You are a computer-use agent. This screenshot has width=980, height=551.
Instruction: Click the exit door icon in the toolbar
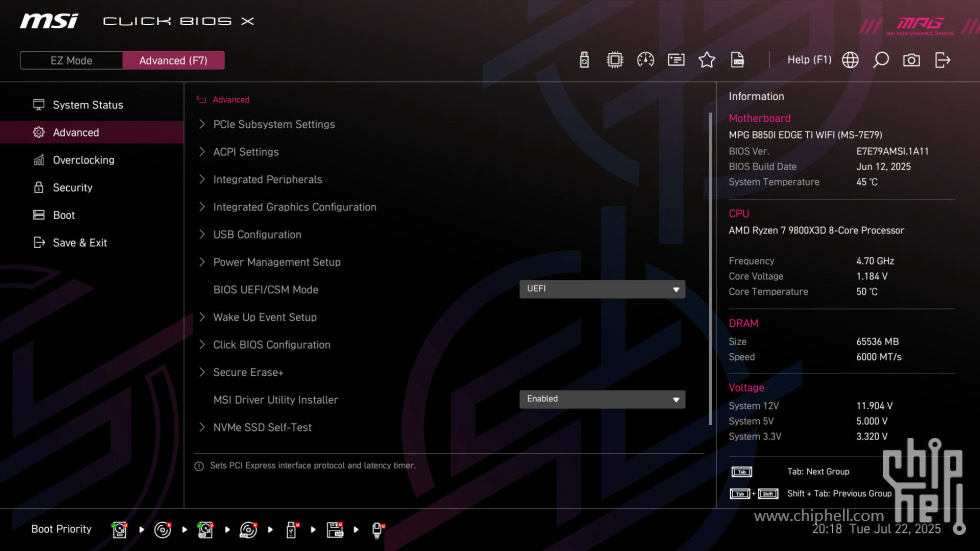pyautogui.click(x=942, y=60)
